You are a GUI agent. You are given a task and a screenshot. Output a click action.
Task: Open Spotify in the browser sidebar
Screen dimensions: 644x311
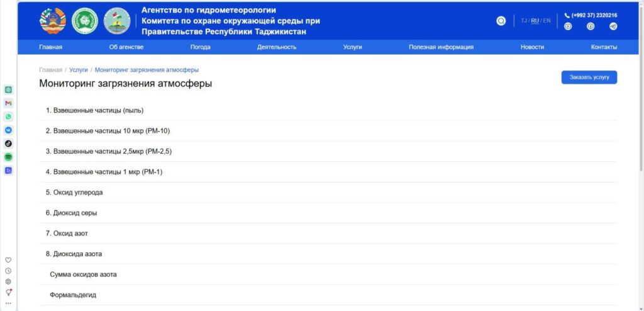pos(8,157)
